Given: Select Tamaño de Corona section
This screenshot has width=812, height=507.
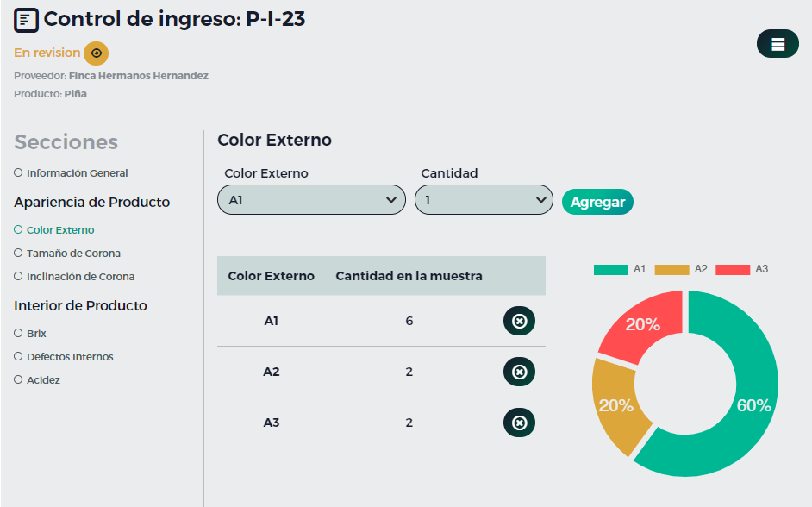Looking at the screenshot, I should (73, 253).
